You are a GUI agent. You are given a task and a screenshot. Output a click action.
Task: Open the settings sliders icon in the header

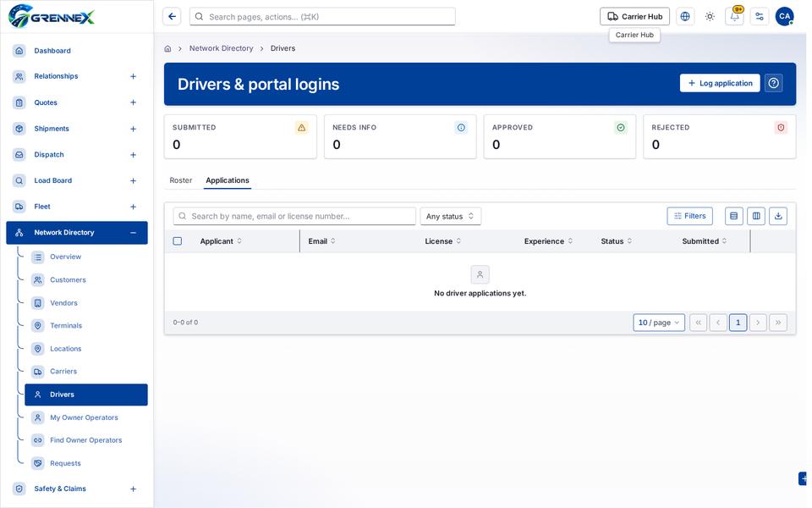click(760, 17)
